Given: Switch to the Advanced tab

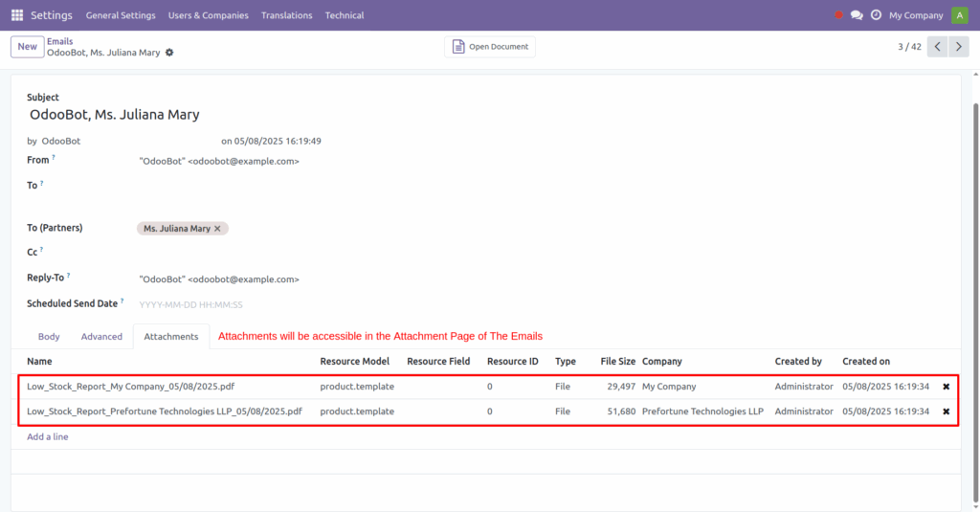Looking at the screenshot, I should [101, 336].
